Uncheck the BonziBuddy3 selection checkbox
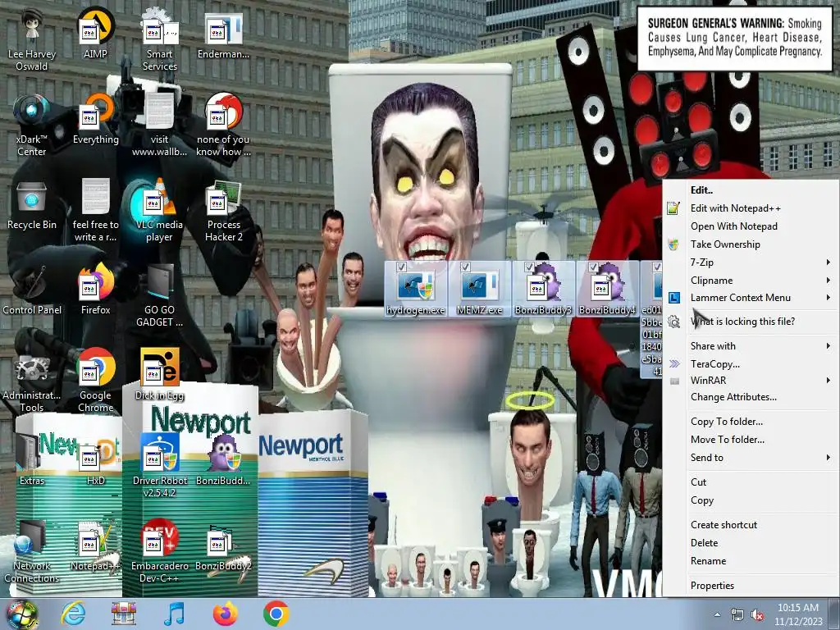The height and width of the screenshot is (630, 840). [529, 267]
